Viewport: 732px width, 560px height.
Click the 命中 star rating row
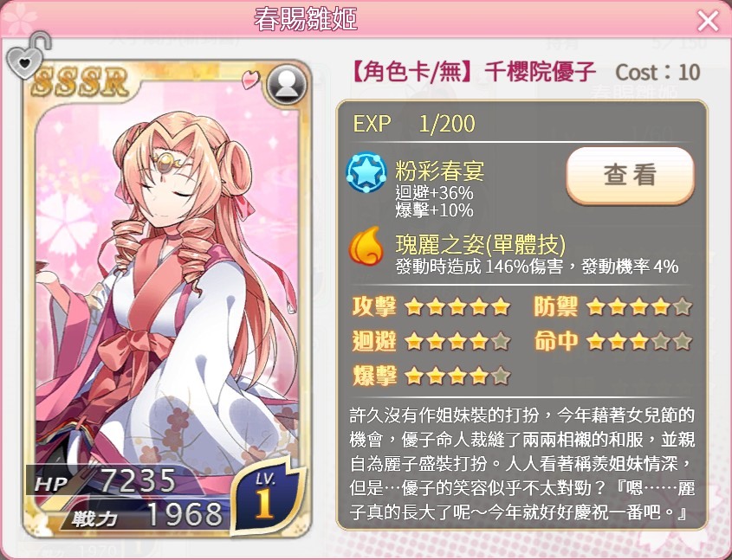point(613,341)
